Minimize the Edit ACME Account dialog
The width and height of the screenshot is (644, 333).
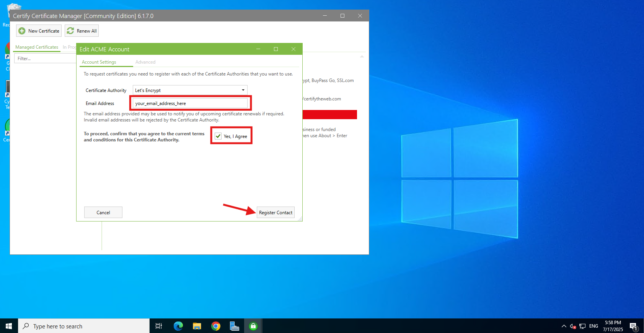tap(258, 49)
